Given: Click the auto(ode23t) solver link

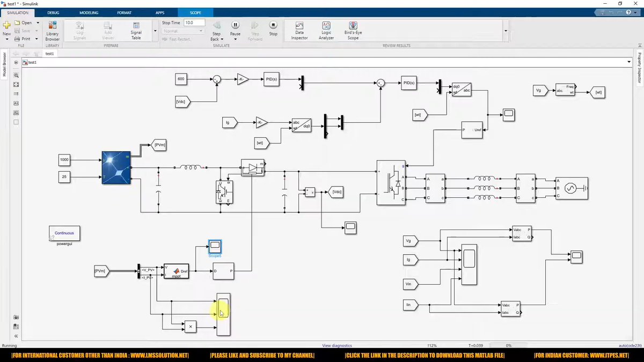Looking at the screenshot, I should (630, 345).
